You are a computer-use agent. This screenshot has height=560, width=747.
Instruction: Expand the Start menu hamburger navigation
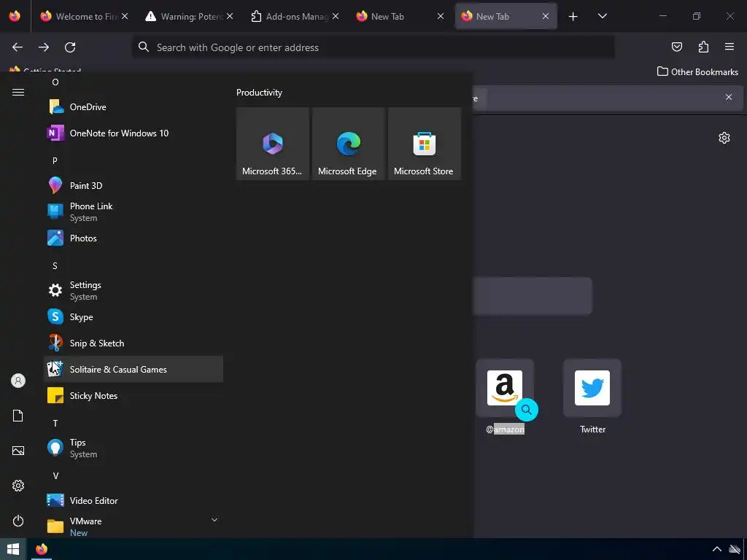click(x=18, y=92)
